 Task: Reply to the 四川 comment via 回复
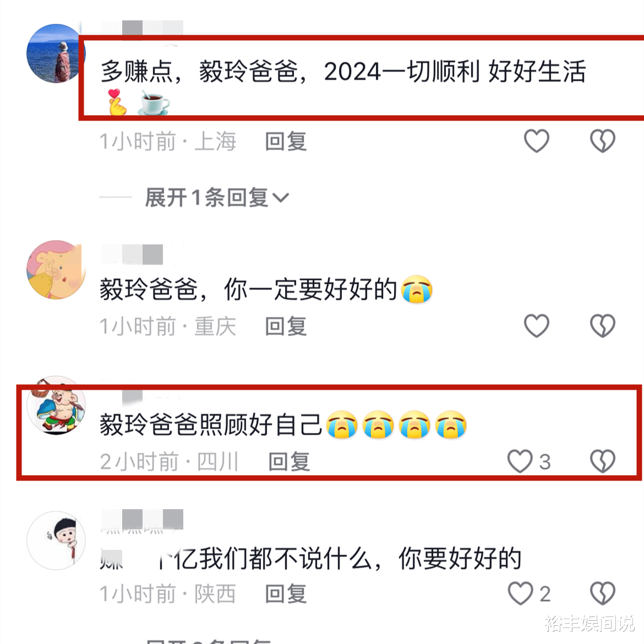tap(289, 462)
